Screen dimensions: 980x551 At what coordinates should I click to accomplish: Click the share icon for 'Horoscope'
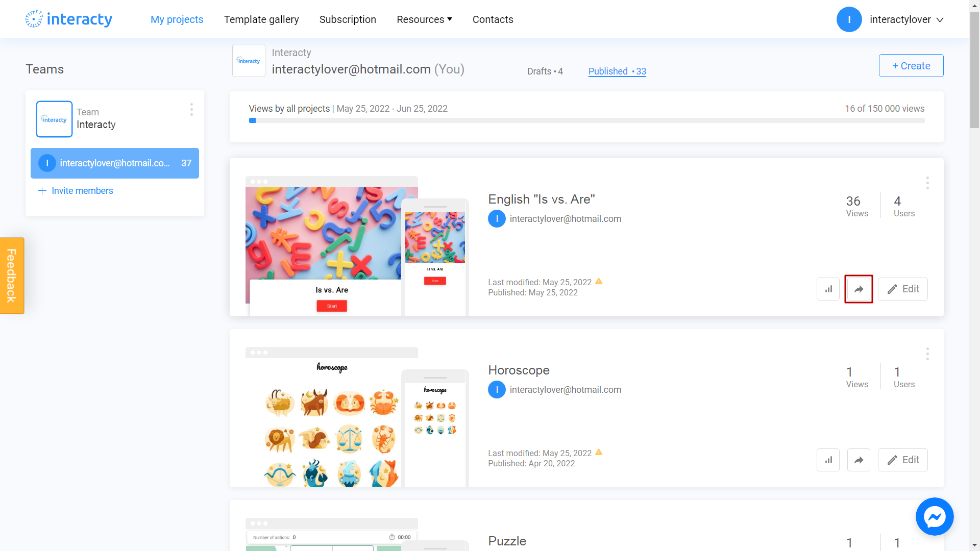[860, 460]
